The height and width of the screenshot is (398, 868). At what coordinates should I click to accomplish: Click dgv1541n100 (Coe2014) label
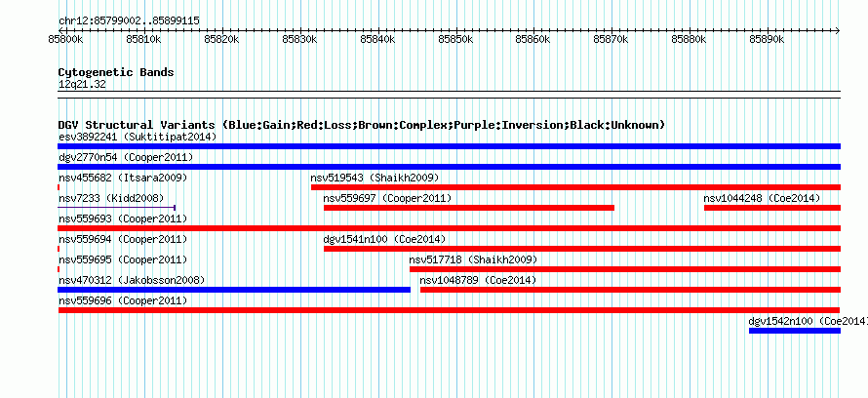coord(384,239)
